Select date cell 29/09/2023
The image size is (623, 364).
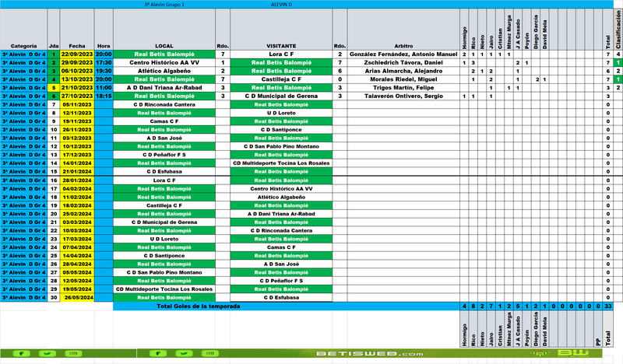point(77,63)
